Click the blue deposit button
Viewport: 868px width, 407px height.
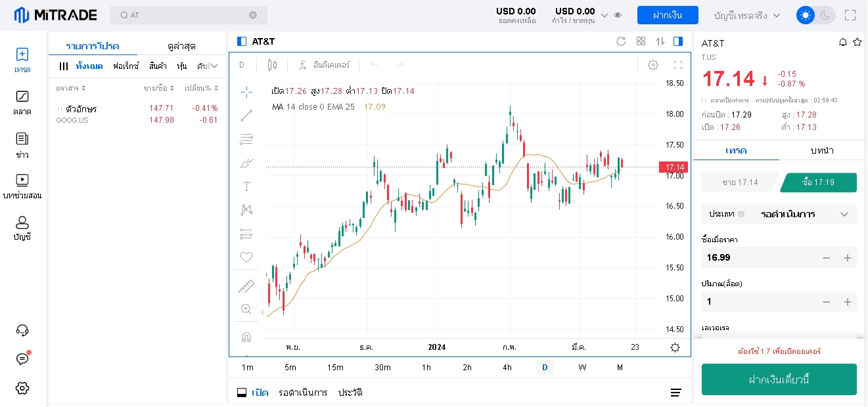coord(667,15)
